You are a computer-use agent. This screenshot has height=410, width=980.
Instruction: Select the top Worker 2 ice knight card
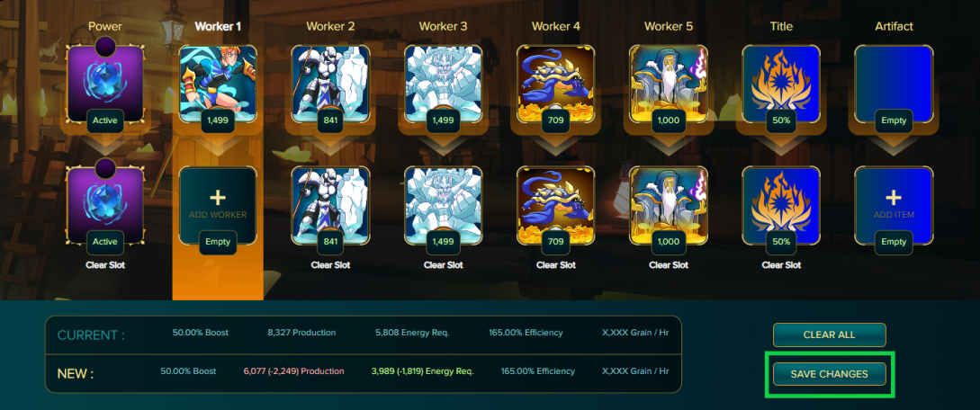click(x=330, y=83)
